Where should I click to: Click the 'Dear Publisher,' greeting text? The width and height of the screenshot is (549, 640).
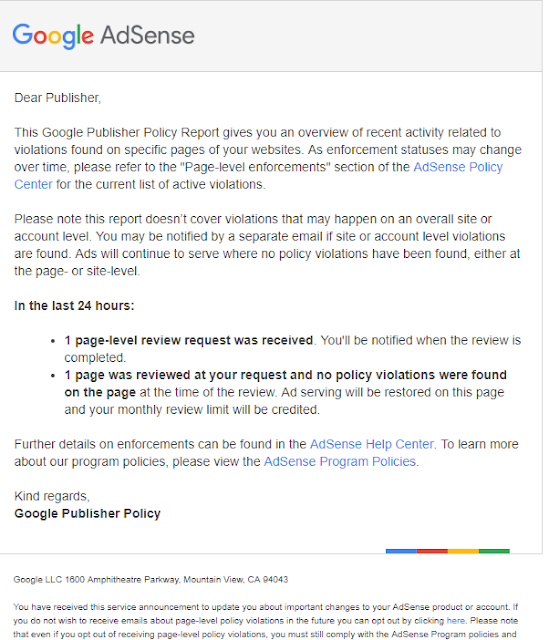58,98
